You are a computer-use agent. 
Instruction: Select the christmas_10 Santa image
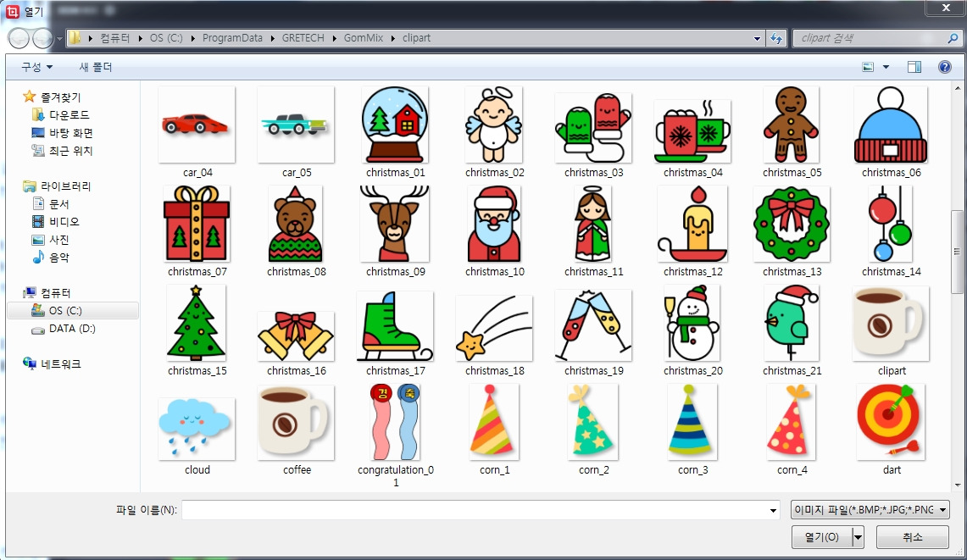pos(494,224)
